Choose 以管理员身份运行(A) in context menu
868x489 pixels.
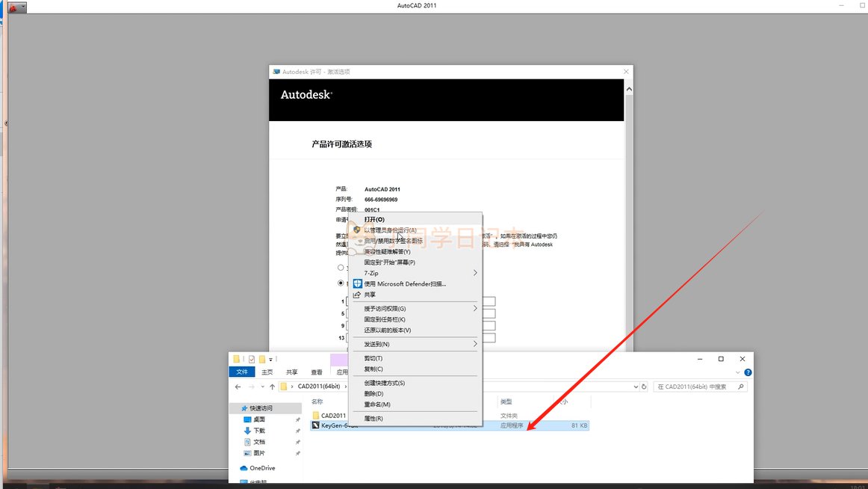pos(390,230)
